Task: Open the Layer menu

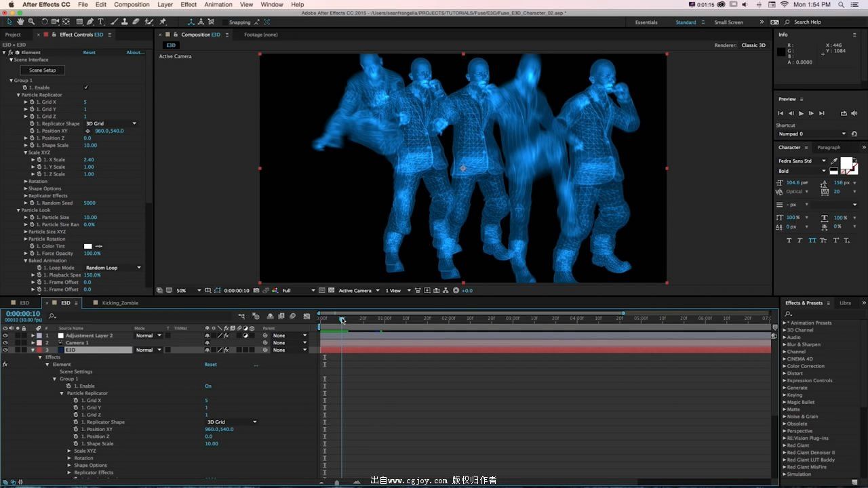Action: tap(165, 5)
